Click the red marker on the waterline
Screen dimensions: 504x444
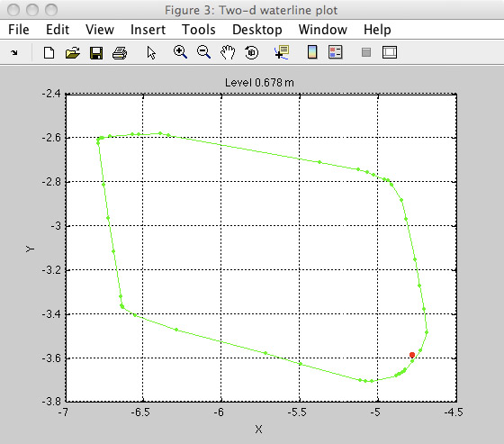pos(412,355)
